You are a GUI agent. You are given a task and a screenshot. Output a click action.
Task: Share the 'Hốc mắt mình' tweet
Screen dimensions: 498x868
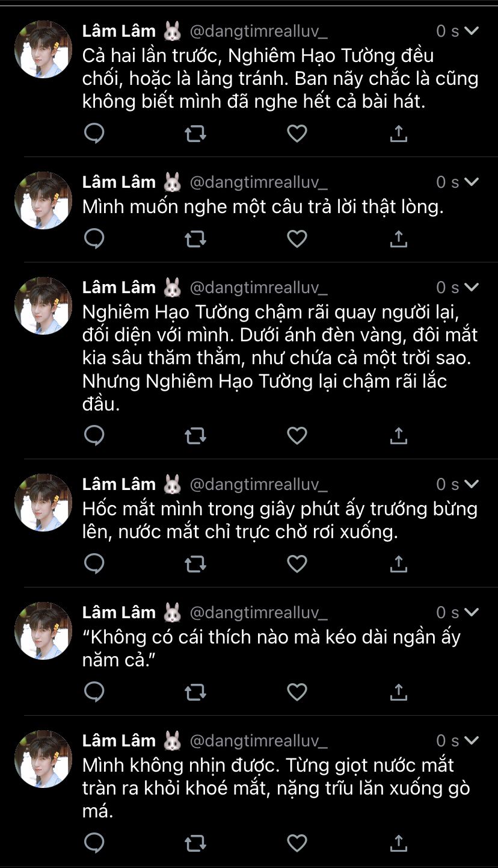[398, 563]
